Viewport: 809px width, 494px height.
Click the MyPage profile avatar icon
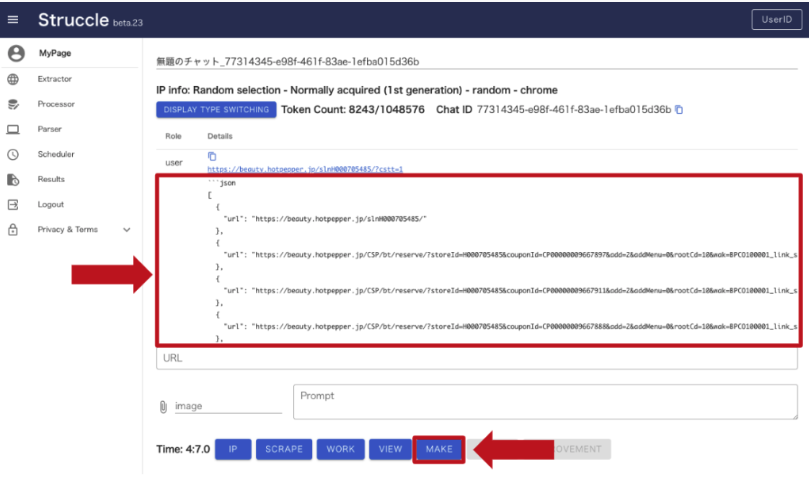pos(16,53)
